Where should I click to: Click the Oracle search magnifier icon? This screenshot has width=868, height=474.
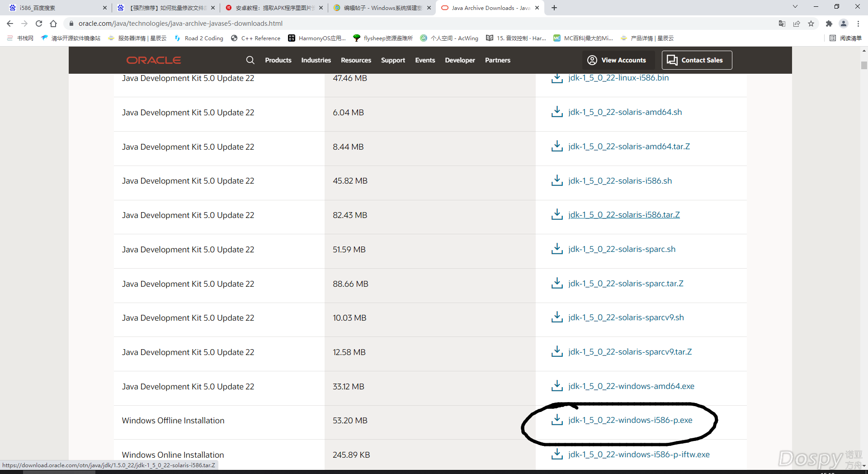pyautogui.click(x=250, y=60)
